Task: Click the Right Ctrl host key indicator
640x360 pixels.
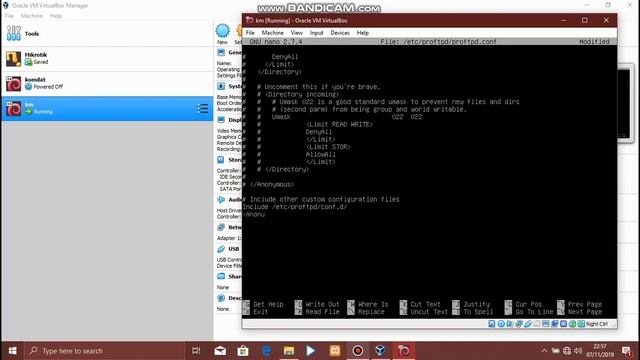Action: pos(597,324)
